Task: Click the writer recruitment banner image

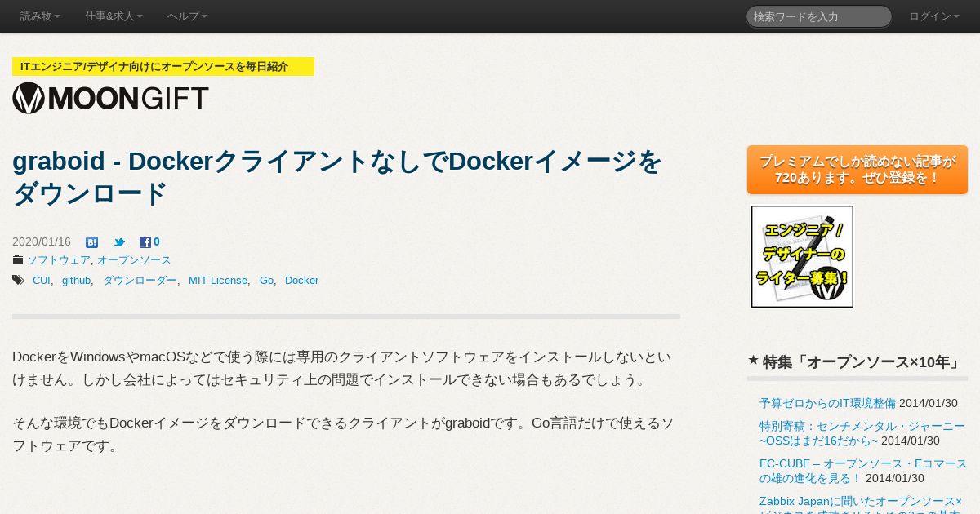Action: tap(802, 256)
